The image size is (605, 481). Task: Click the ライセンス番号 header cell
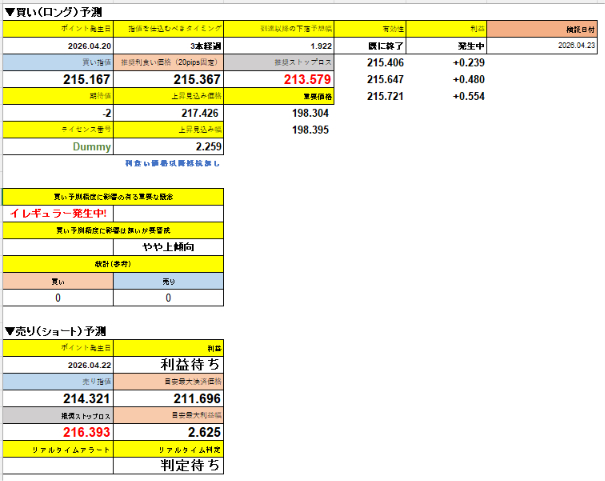[x=58, y=130]
